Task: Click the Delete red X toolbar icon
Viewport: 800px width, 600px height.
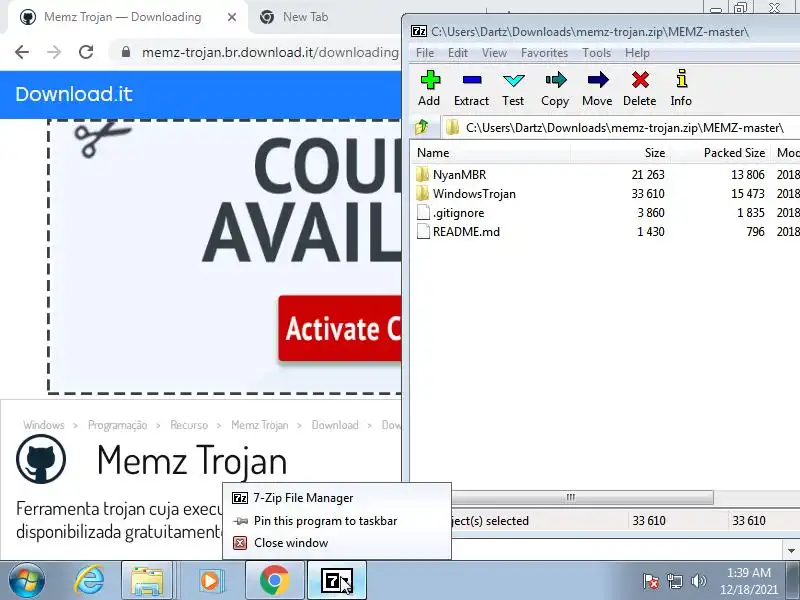Action: pos(639,88)
